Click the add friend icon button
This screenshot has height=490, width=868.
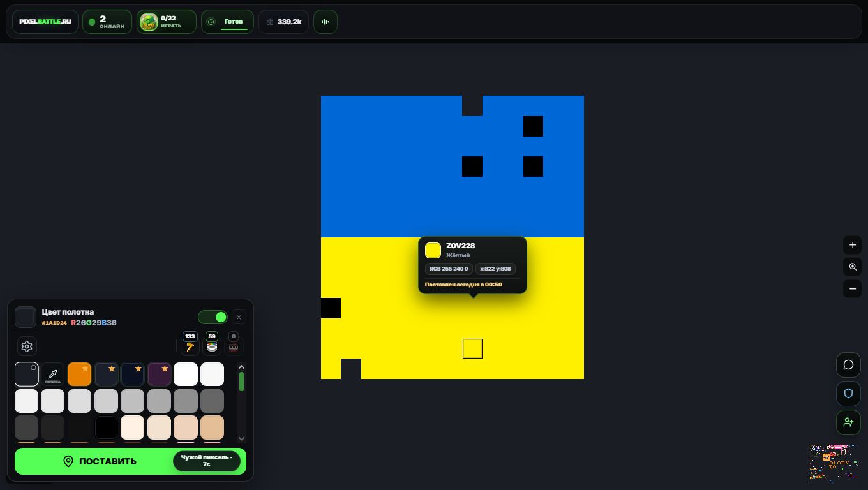(x=848, y=422)
